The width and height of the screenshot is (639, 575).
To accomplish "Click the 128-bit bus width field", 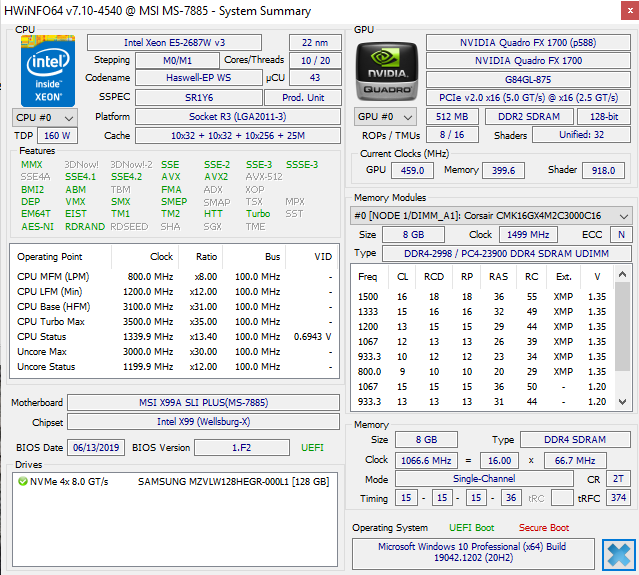I will coord(604,117).
